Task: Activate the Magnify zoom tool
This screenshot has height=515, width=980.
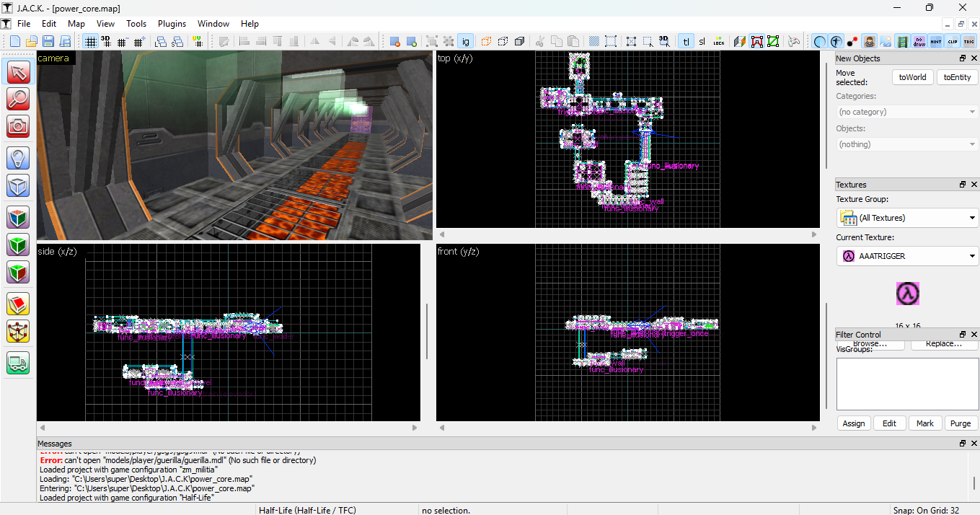Action: [18, 99]
